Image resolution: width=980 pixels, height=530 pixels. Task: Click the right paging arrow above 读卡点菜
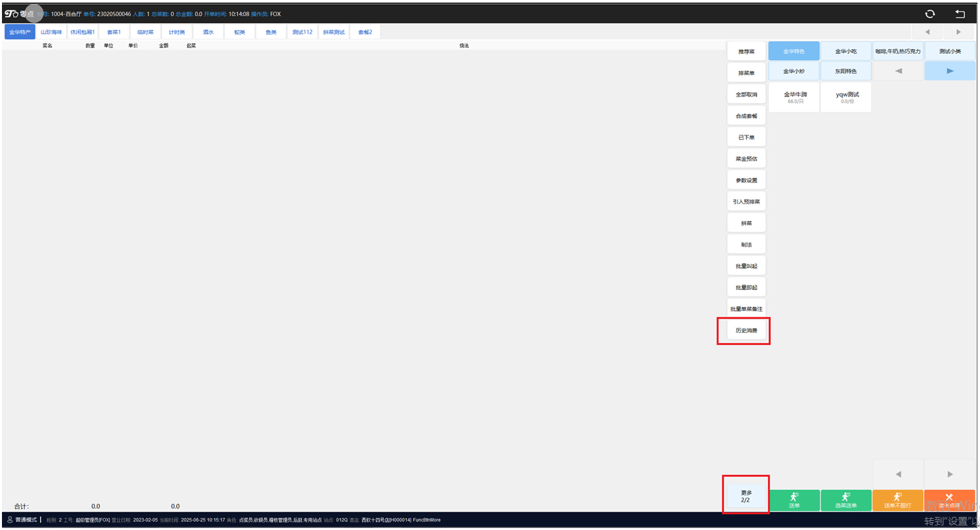[950, 474]
